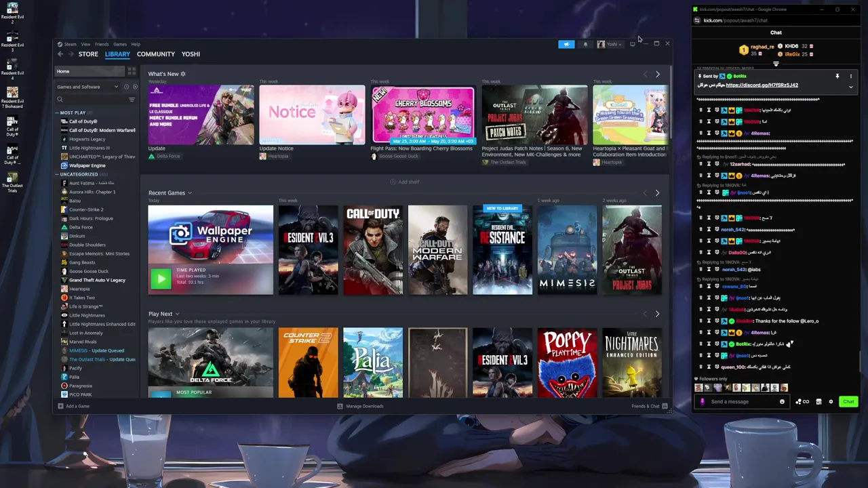Open The Outlast Trials desktop shortcut
868x488 pixels.
[12, 182]
